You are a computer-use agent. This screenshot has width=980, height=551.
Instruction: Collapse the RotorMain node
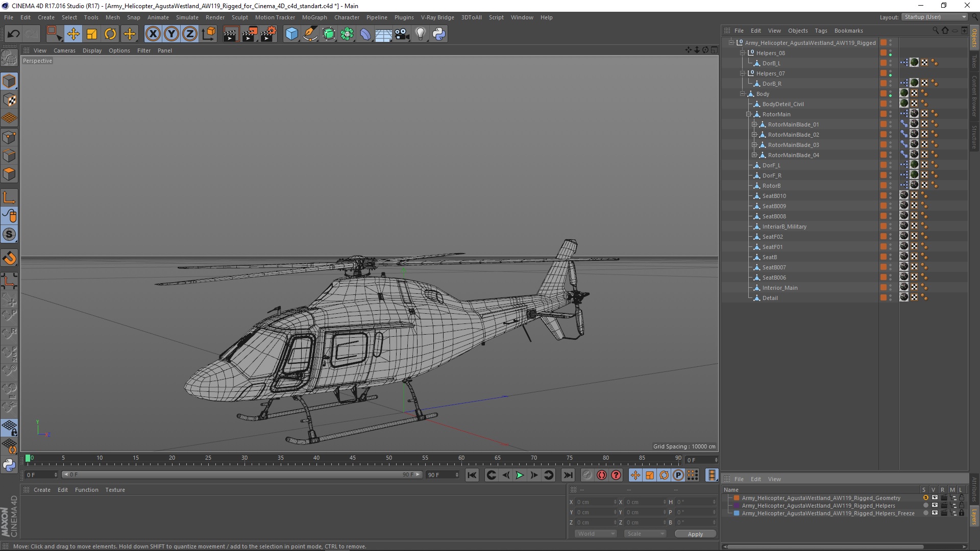[748, 114]
